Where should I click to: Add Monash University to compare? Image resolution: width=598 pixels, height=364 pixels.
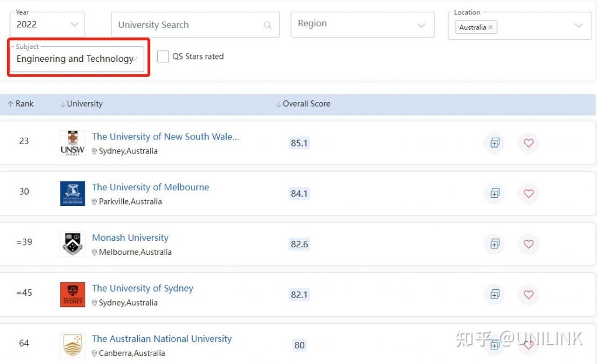(x=495, y=244)
